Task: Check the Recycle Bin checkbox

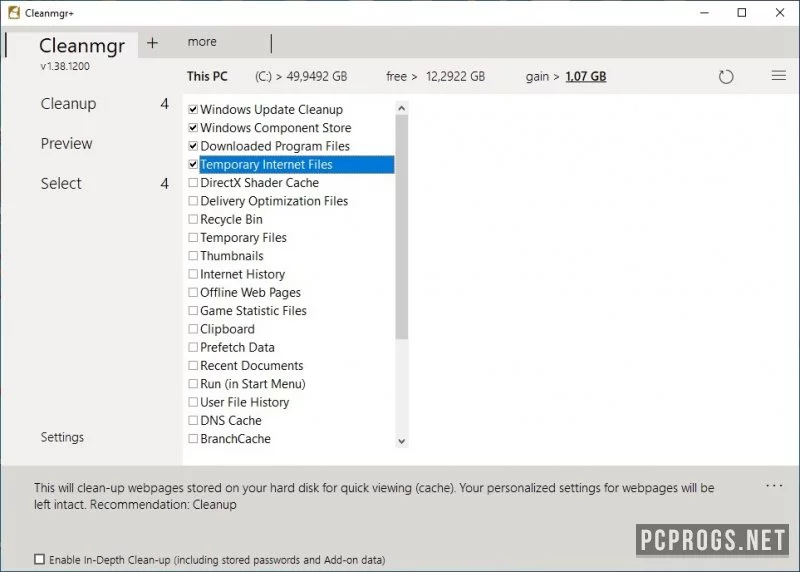Action: point(193,219)
